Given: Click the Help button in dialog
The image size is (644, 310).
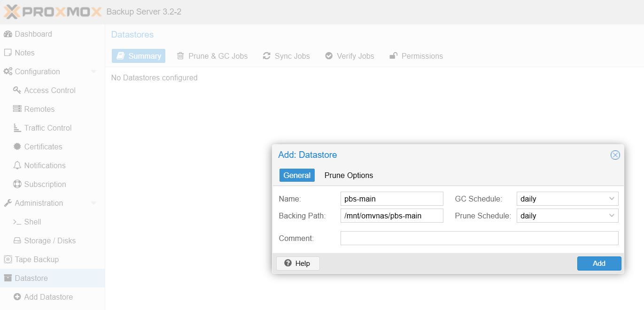Looking at the screenshot, I should pos(298,263).
